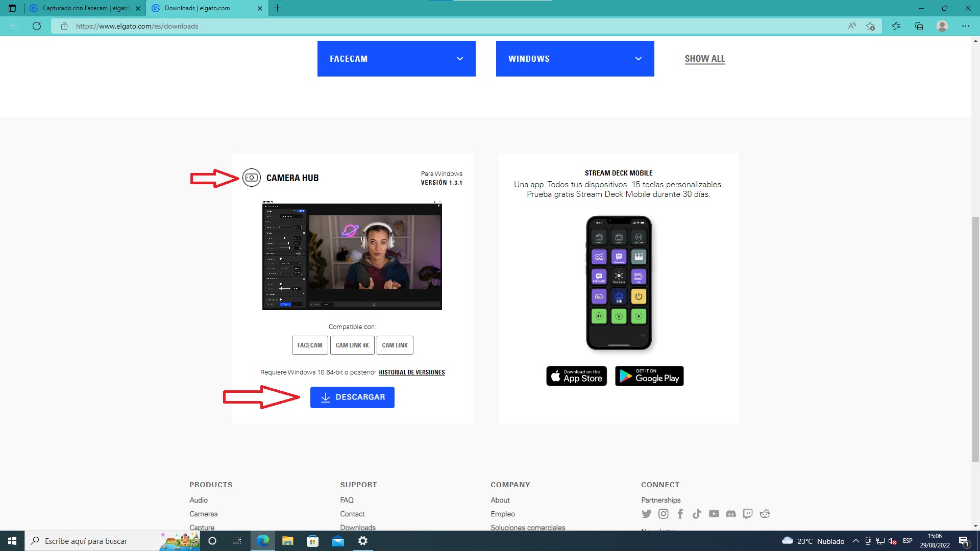Expand the WINDOWS platform dropdown
Screen dimensions: 980x551
tap(575, 59)
